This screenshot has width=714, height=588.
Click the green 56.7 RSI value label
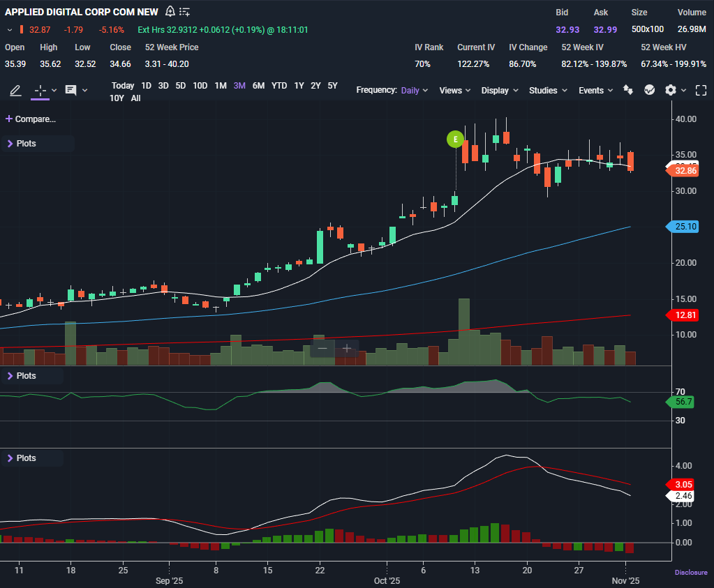point(680,402)
